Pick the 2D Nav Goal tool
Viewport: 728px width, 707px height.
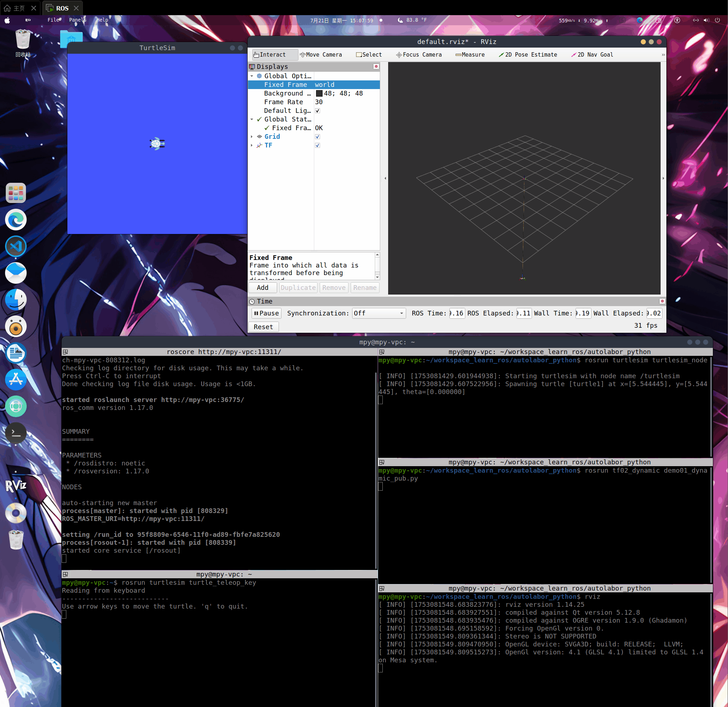[592, 54]
